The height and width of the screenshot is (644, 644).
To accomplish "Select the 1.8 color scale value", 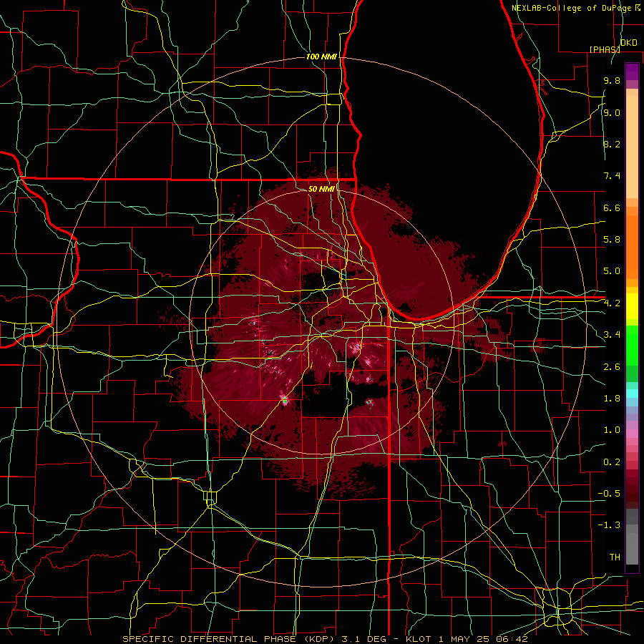I will tap(612, 399).
